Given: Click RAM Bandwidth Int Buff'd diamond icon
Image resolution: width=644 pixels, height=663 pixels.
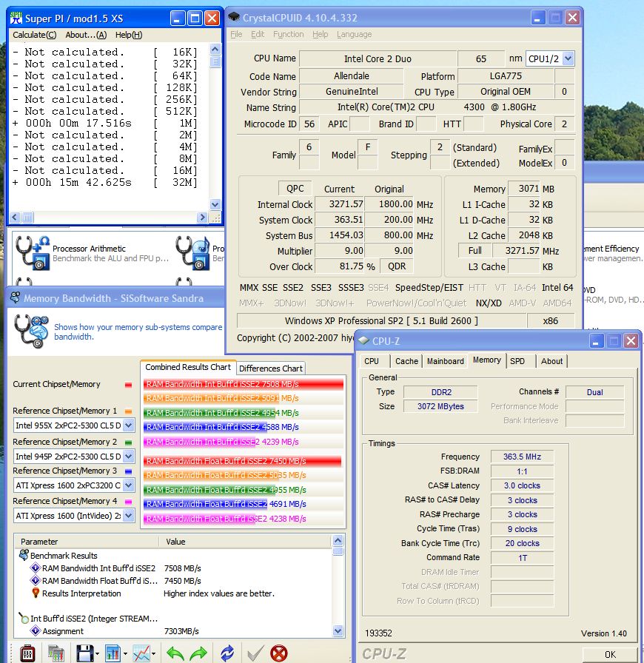Looking at the screenshot, I should pyautogui.click(x=36, y=568).
